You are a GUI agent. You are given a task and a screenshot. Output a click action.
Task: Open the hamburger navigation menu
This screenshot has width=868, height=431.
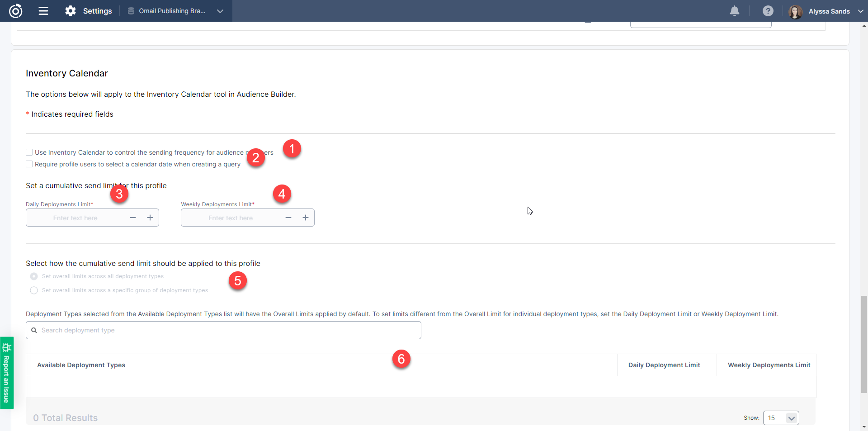pyautogui.click(x=43, y=11)
